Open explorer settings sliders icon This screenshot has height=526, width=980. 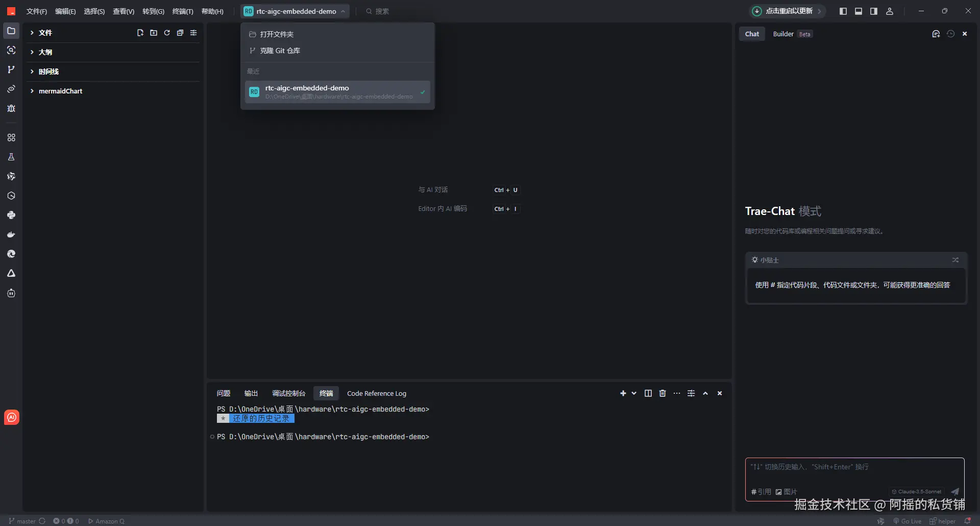(x=193, y=33)
